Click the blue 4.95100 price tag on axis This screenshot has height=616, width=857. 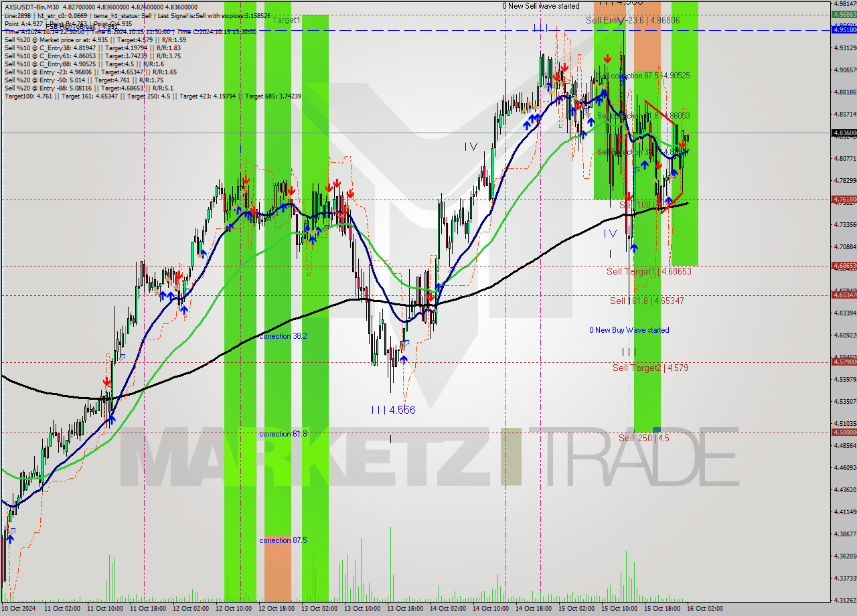tap(844, 29)
